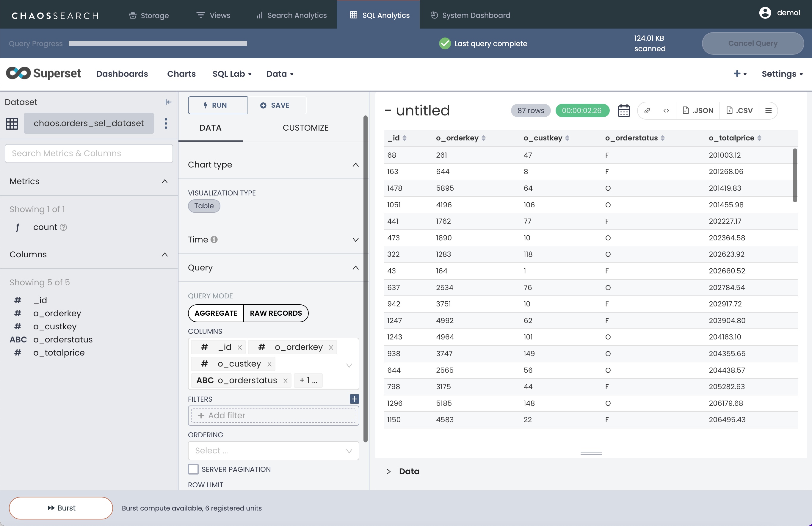Copy chart permalink with link icon

tap(647, 111)
